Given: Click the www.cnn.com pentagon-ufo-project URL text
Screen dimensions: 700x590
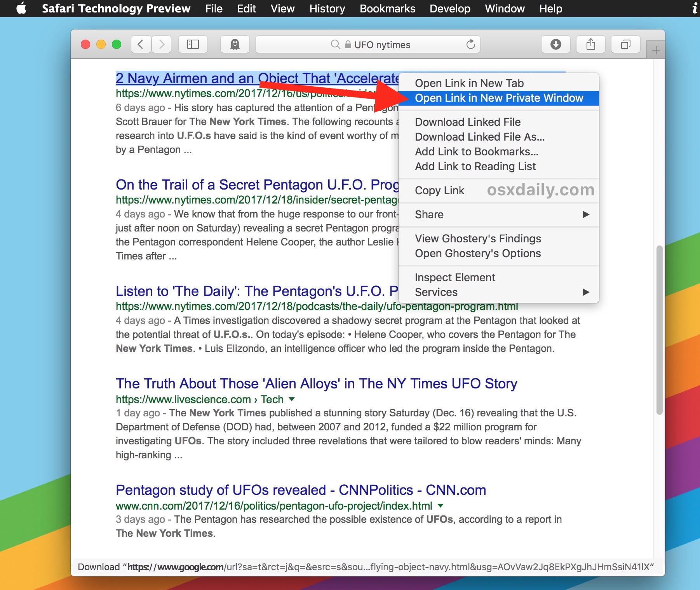Looking at the screenshot, I should tap(274, 506).
